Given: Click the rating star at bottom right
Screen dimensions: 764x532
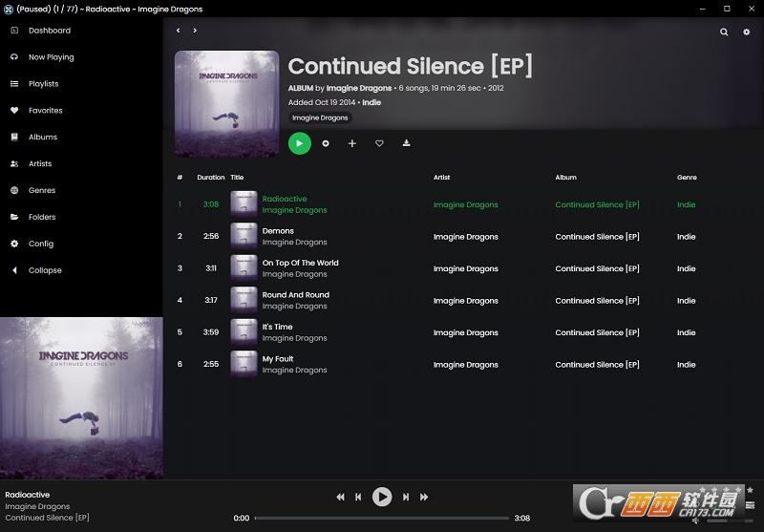Looking at the screenshot, I should 751,490.
